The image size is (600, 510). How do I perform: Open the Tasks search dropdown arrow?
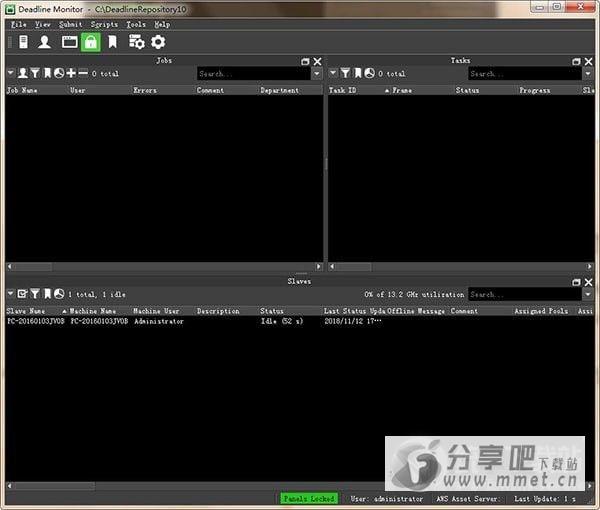[588, 73]
